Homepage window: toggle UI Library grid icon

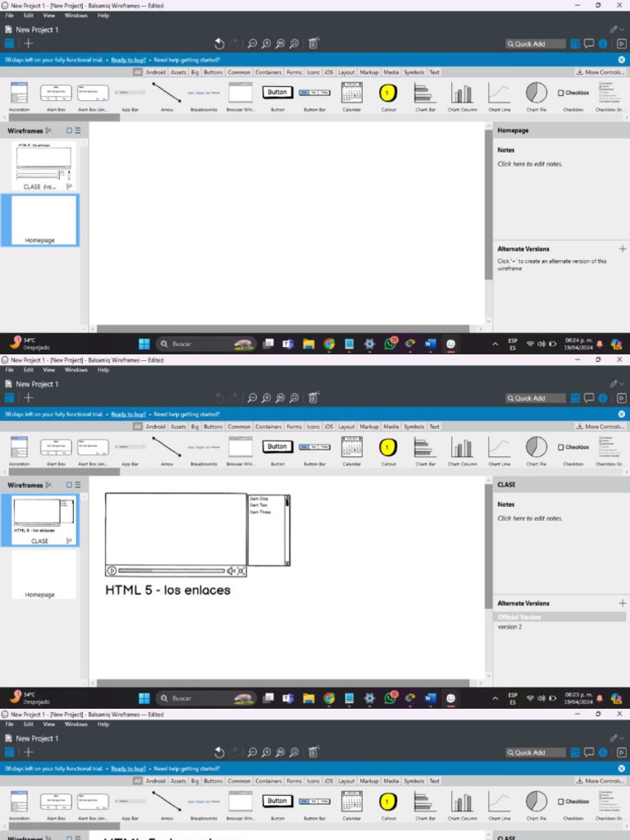click(575, 43)
